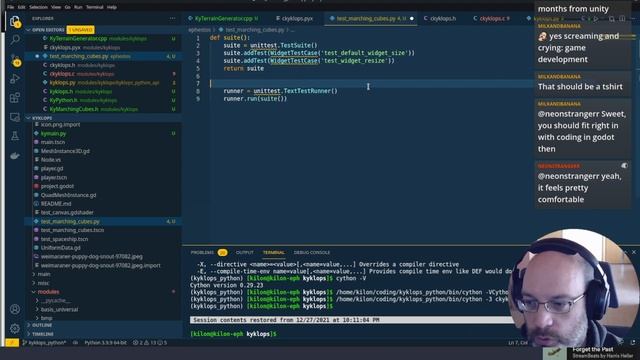This screenshot has height=360, width=640.
Task: Open the Terminal menu
Action: click(x=94, y=7)
